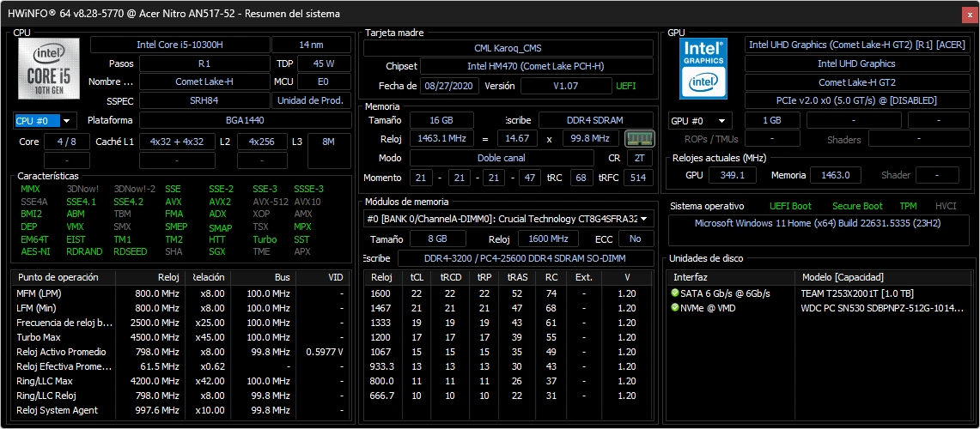The width and height of the screenshot is (980, 429).
Task: Select the Turbo Max row
Action: coord(180,337)
